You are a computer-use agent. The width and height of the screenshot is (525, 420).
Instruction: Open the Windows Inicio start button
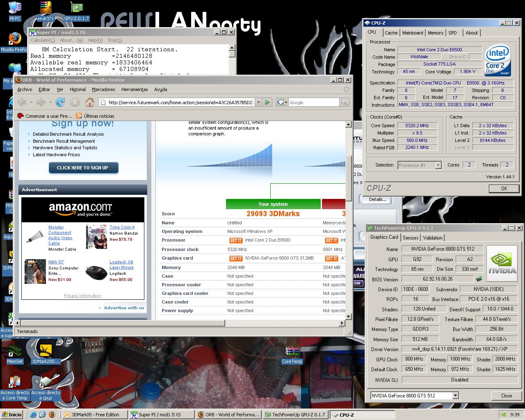12,414
